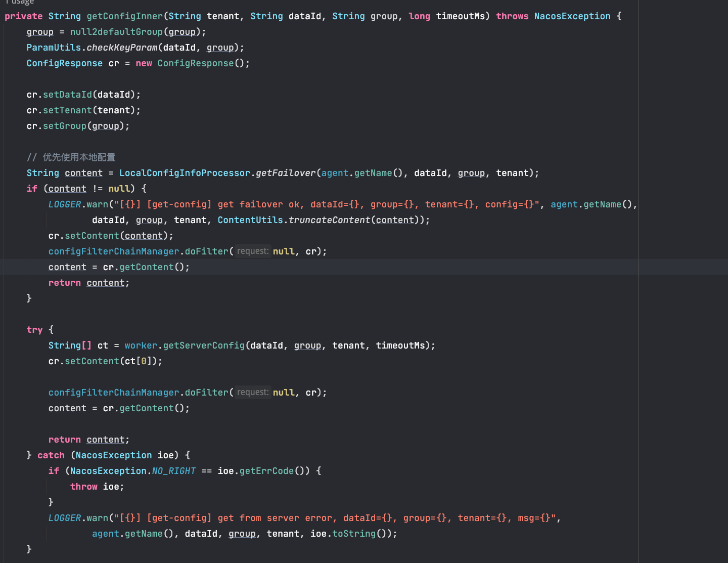Screen dimensions: 728x563
Task: Click the ioe catch parameter declaration
Action: [x=165, y=455]
